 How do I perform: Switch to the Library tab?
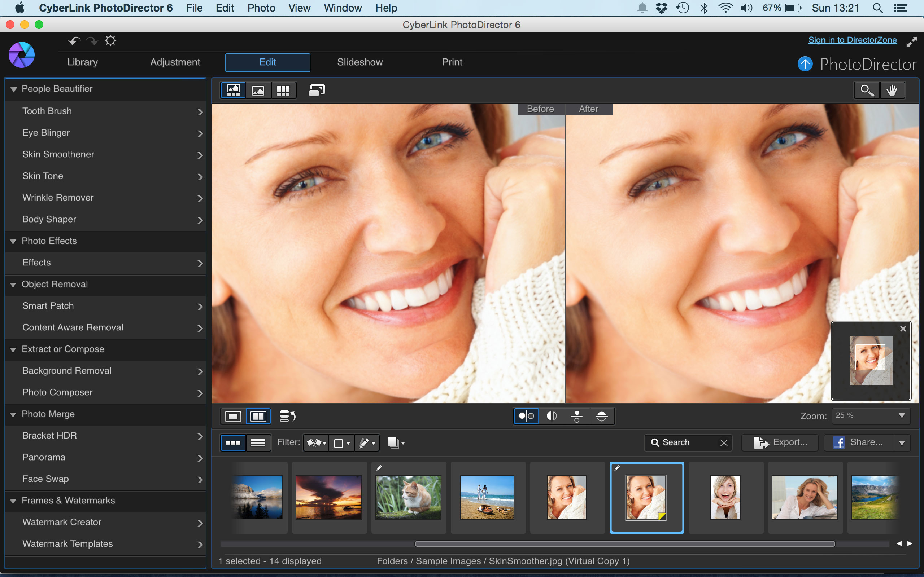pyautogui.click(x=83, y=62)
